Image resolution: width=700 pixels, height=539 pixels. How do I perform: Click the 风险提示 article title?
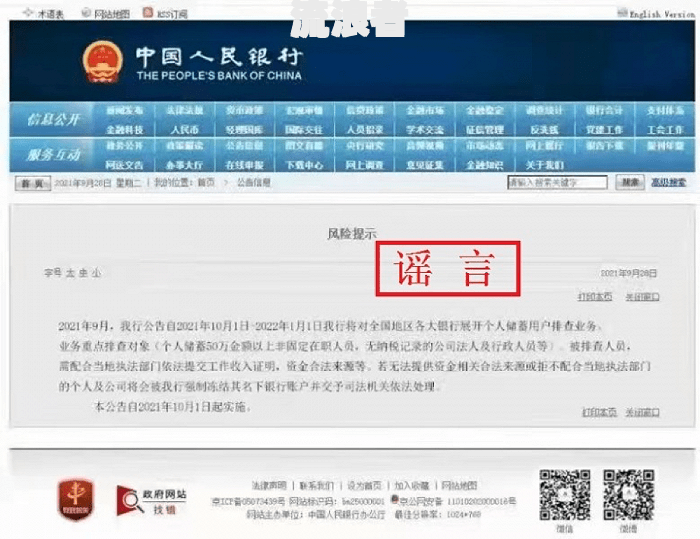point(352,234)
